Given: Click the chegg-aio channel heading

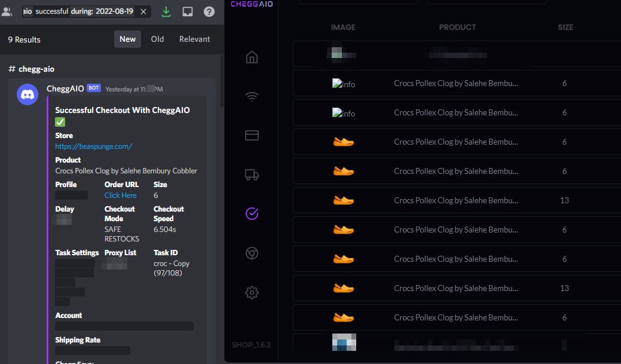Looking at the screenshot, I should tap(31, 69).
